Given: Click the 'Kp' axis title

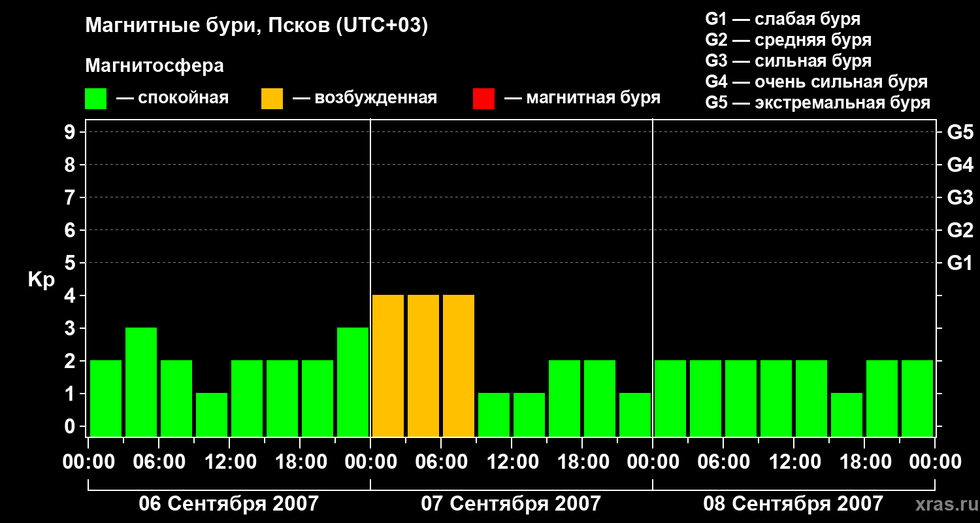Looking at the screenshot, I should (x=41, y=280).
